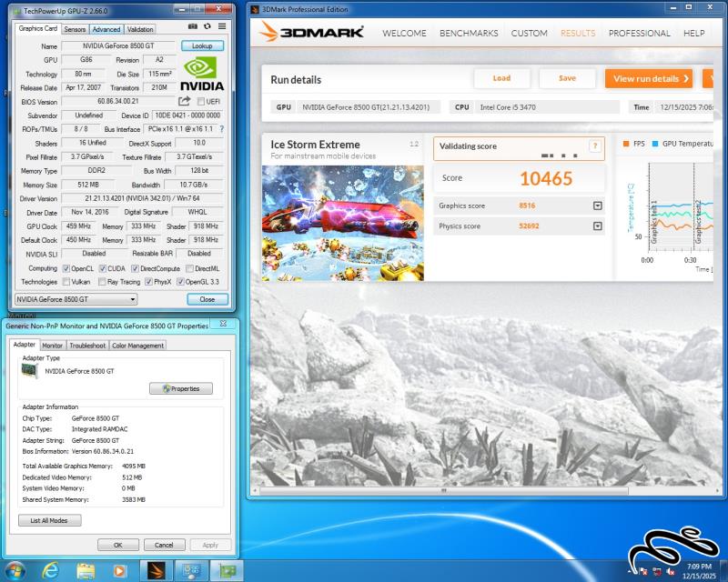The image size is (728, 582).
Task: Click the horizontal scrollbar in 3DMark
Action: 441,490
